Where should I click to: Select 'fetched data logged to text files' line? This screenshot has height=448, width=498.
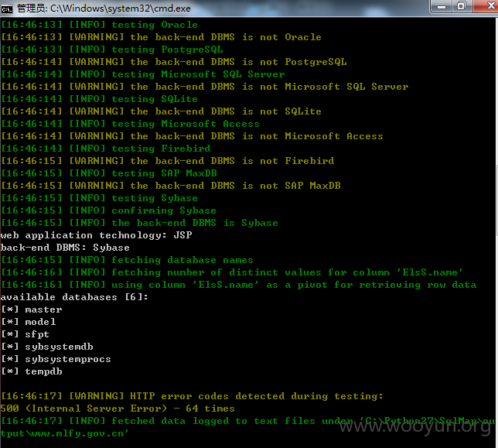click(248, 421)
